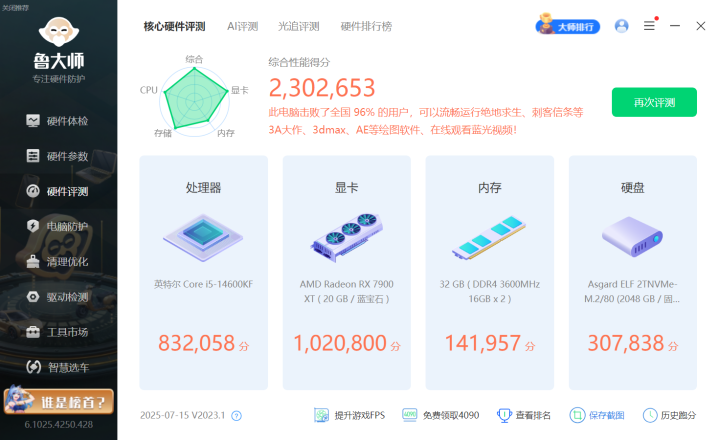Select 硬件评测 in the sidebar
The height and width of the screenshot is (440, 719).
pyautogui.click(x=58, y=191)
